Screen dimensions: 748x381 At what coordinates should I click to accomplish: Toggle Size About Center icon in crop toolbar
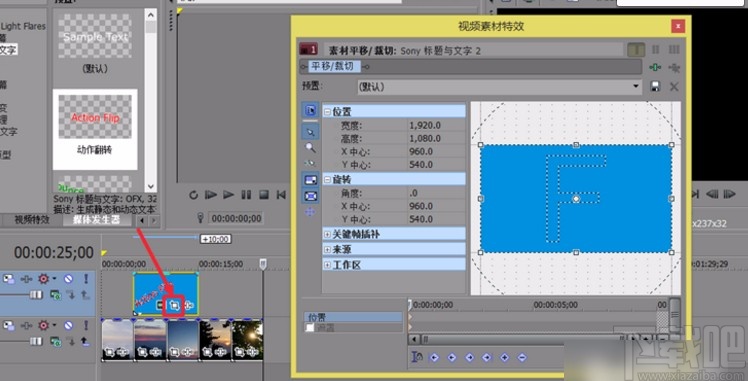(311, 196)
